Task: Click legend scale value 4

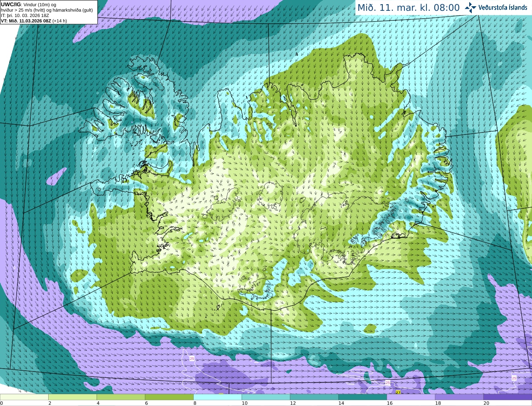Action: click(x=98, y=403)
